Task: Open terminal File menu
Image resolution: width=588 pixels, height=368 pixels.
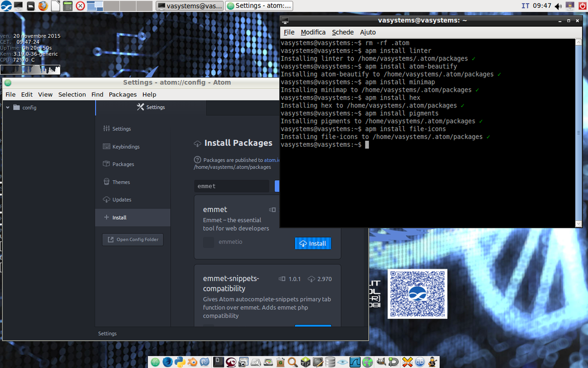Action: click(289, 32)
